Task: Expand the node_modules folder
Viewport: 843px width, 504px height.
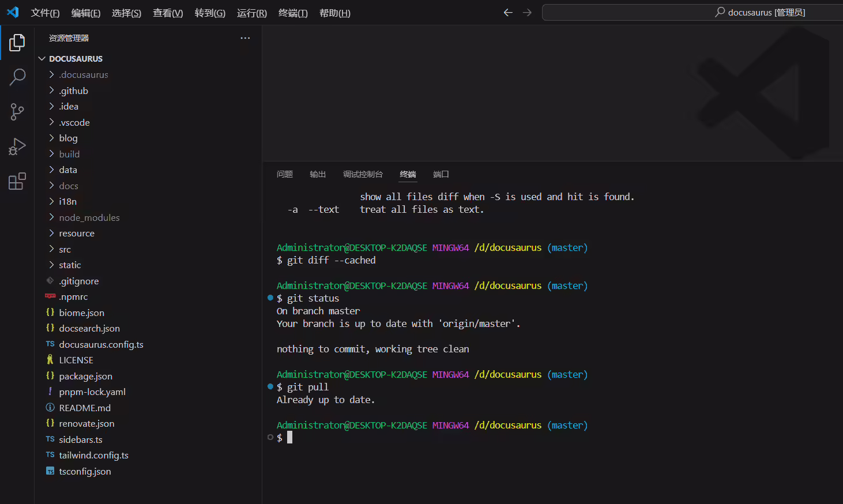Action: pyautogui.click(x=51, y=217)
